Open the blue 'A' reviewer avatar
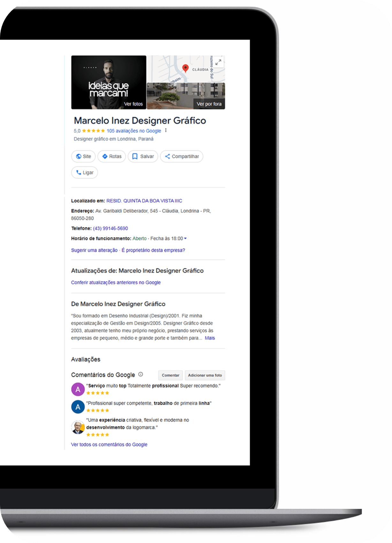Viewport: 392px width, 543px height. click(78, 407)
